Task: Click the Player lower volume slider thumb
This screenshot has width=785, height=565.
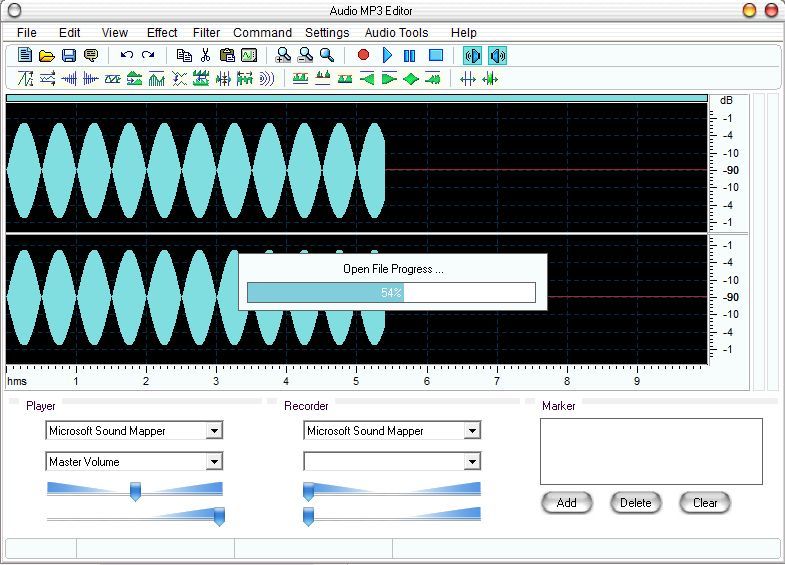Action: click(x=219, y=516)
